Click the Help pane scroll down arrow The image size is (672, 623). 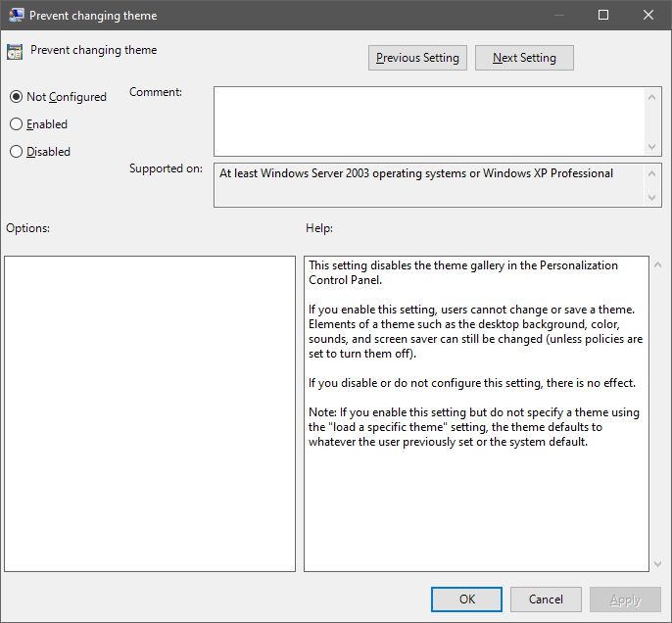pos(656,563)
